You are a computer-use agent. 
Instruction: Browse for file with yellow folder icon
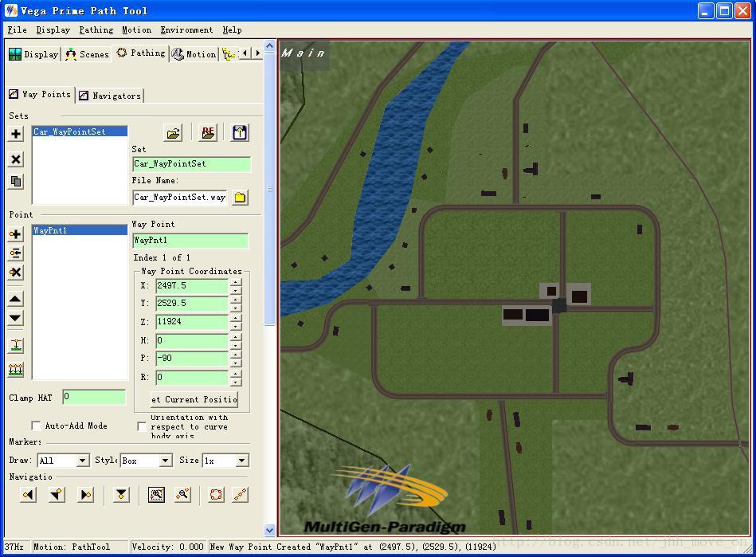(x=240, y=198)
